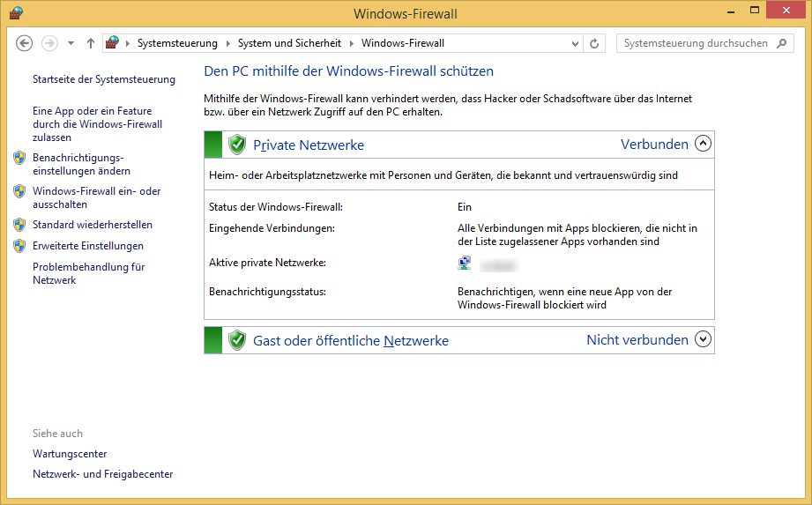812x505 pixels.
Task: Click Eingehende Verbindungen label
Action: tap(272, 228)
